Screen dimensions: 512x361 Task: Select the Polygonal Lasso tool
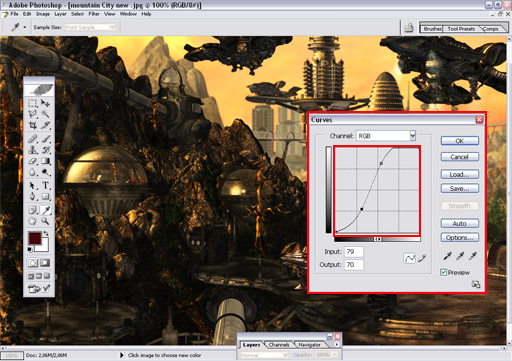(x=32, y=114)
